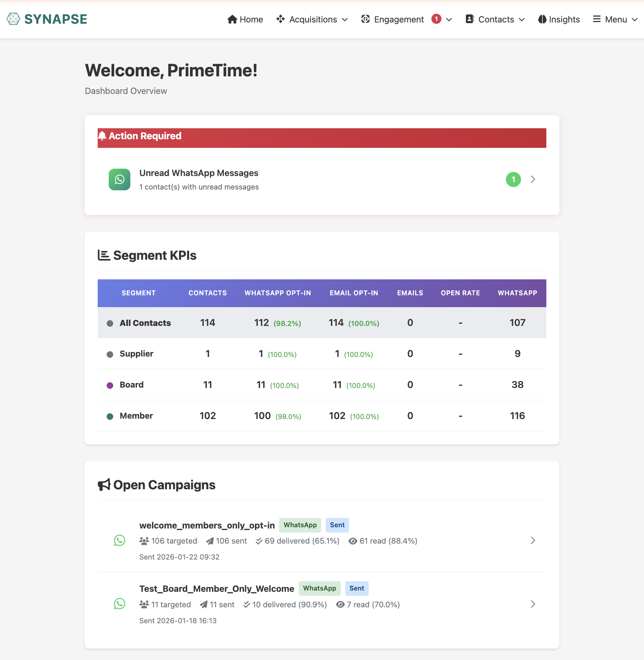Click the green WhatsApp icon in Action Required
This screenshot has height=660, width=644.
(119, 179)
